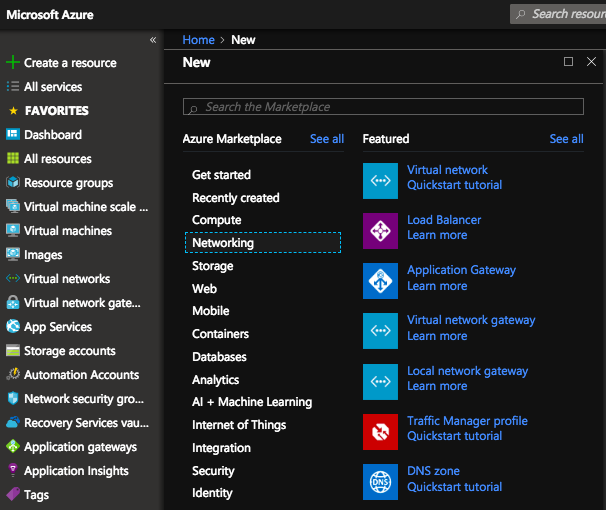This screenshot has width=606, height=510.
Task: Select the Compute category
Action: coord(216,220)
